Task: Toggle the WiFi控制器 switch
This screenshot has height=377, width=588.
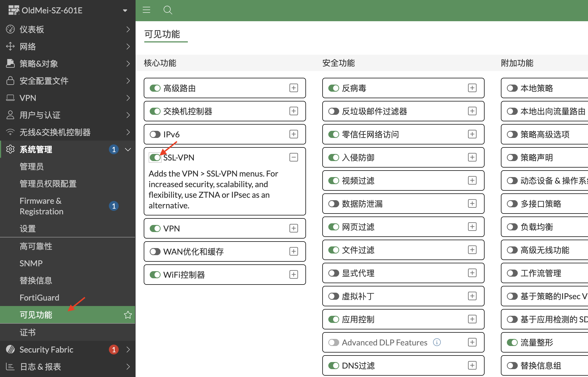Action: (x=155, y=275)
